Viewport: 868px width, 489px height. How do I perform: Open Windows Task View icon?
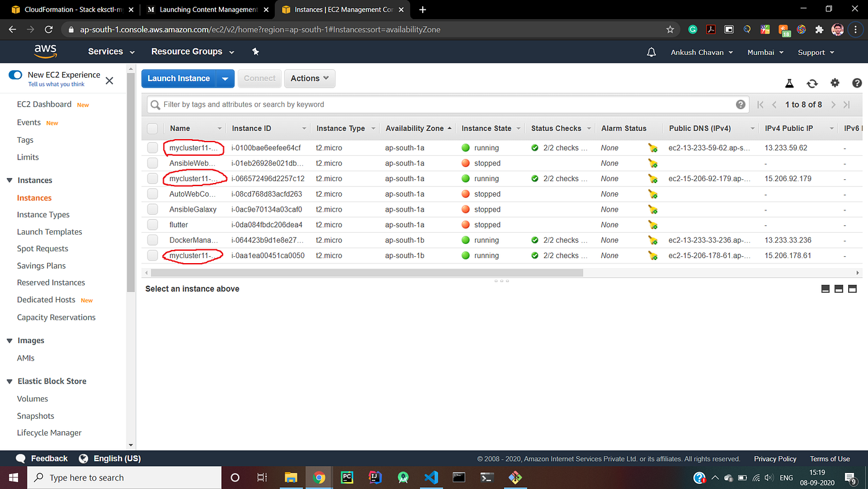coord(262,477)
